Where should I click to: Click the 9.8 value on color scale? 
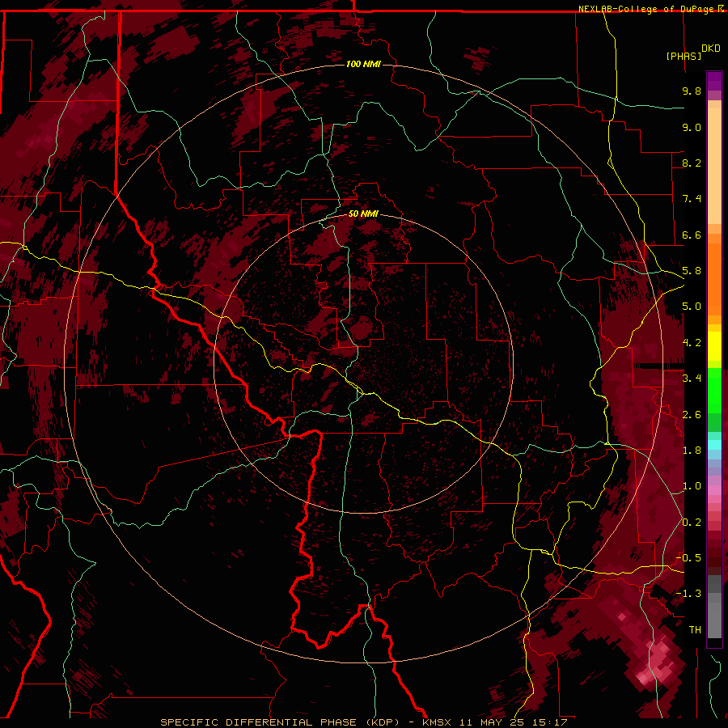(x=692, y=91)
